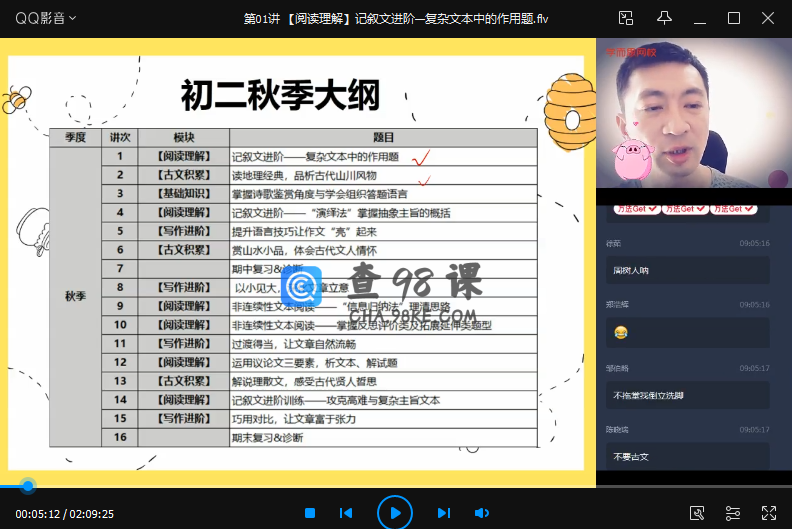The height and width of the screenshot is (529, 792).
Task: Pin the player window on top
Action: click(664, 18)
